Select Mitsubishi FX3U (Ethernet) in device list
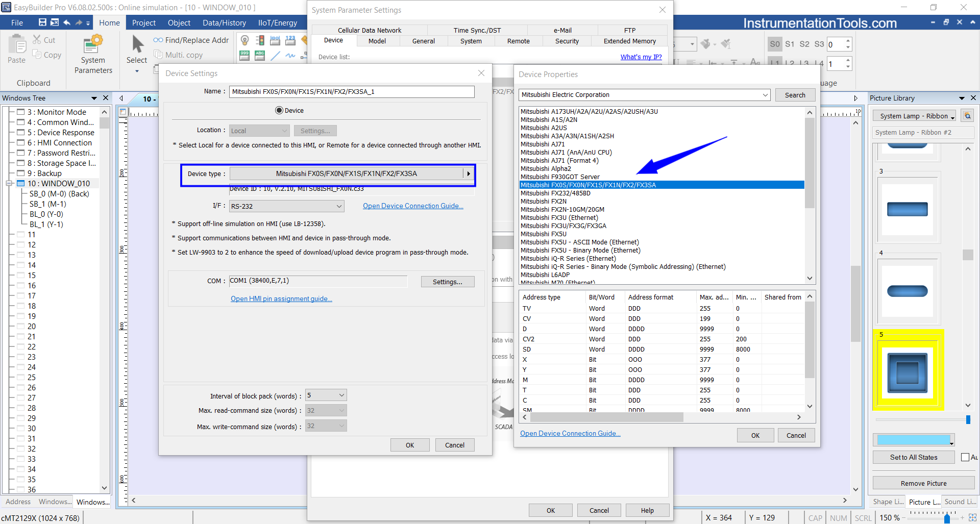This screenshot has width=980, height=524. point(559,217)
